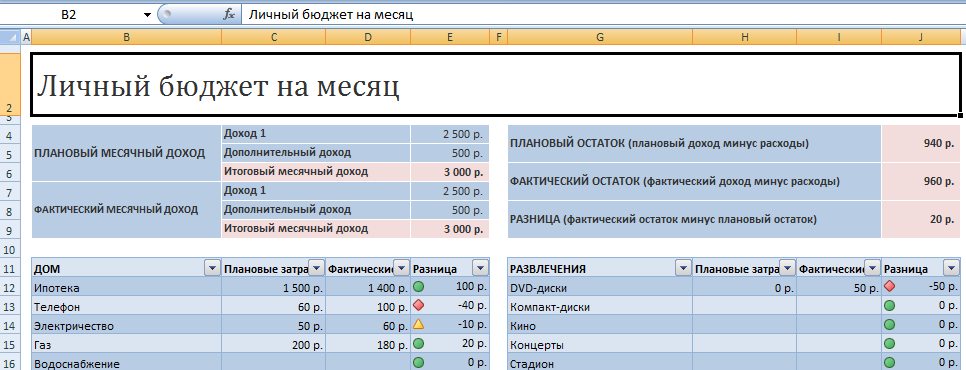966x370 pixels.
Task: Select column E header
Action: pyautogui.click(x=450, y=37)
